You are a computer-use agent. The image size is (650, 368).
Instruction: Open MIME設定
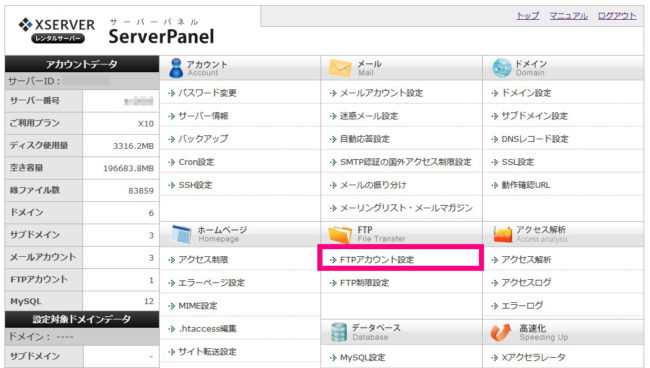click(x=198, y=306)
